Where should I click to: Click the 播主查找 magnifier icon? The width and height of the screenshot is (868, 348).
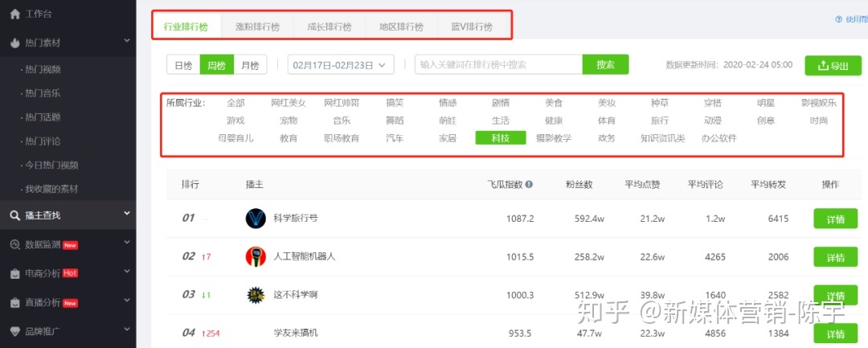click(x=14, y=215)
